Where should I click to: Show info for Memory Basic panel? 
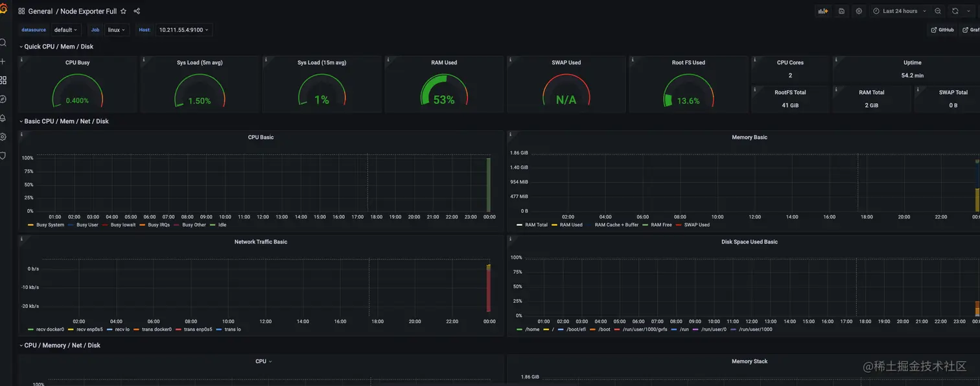click(510, 134)
